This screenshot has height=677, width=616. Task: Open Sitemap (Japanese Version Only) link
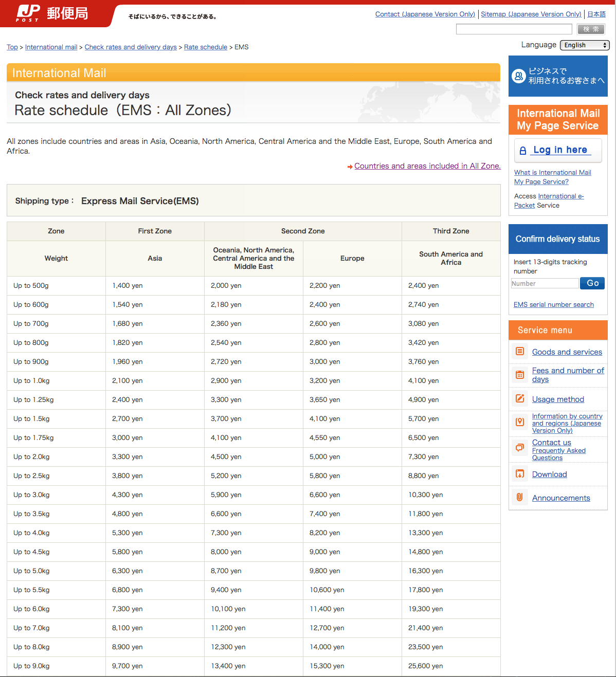point(531,14)
